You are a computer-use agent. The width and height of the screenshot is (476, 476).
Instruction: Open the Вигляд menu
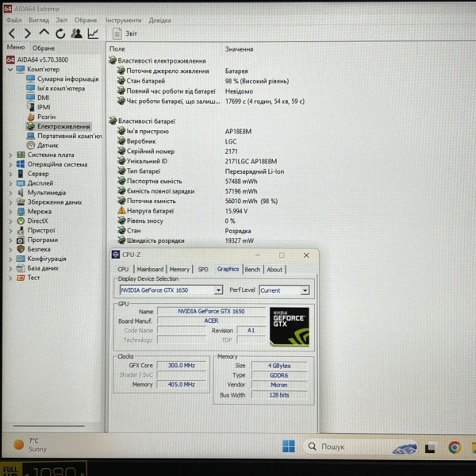pos(39,21)
